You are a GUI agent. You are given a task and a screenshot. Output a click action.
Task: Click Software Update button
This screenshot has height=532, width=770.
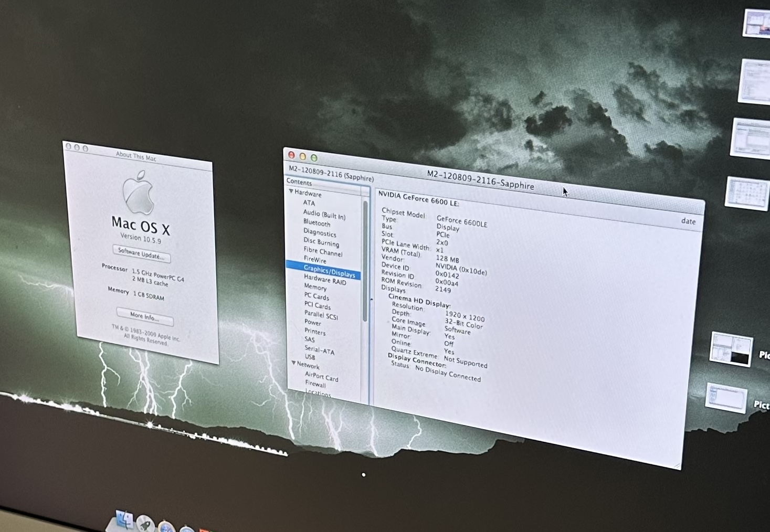coord(141,253)
